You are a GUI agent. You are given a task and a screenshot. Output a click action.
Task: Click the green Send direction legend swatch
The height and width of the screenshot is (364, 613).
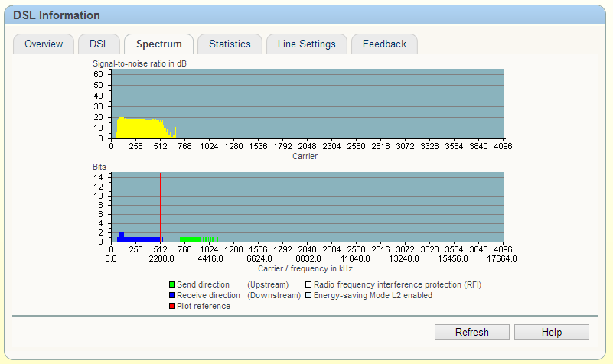172,285
